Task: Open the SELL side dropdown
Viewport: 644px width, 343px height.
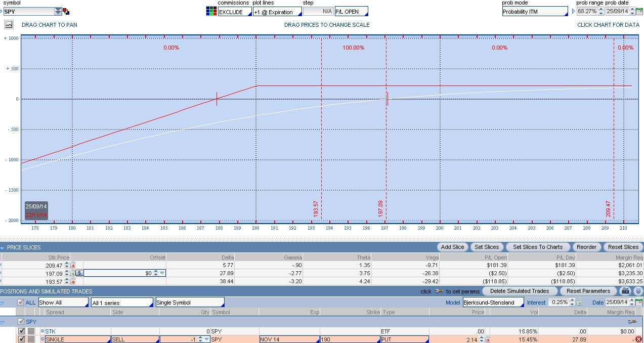Action: (x=135, y=339)
